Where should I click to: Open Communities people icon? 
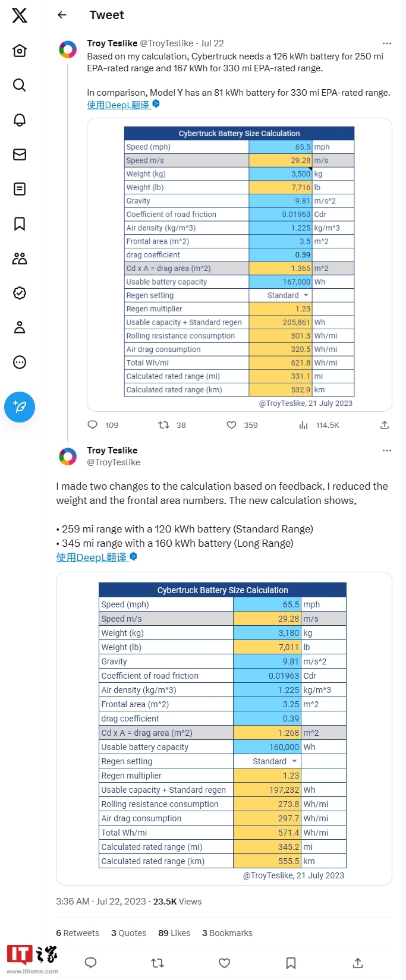(x=20, y=258)
